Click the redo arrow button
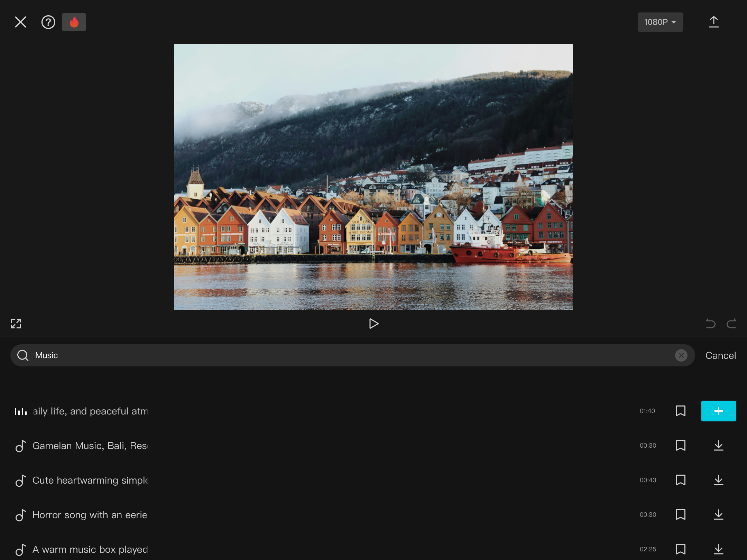The height and width of the screenshot is (560, 747). [731, 323]
